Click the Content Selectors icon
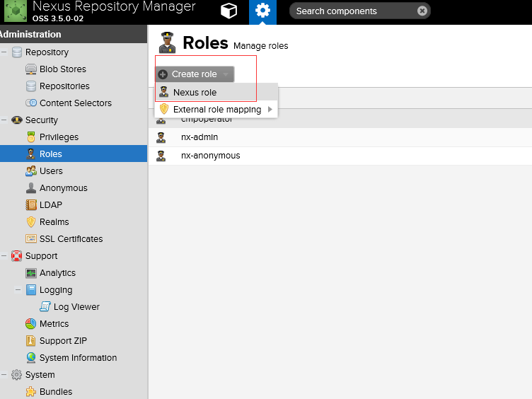The width and height of the screenshot is (532, 399). pos(31,103)
